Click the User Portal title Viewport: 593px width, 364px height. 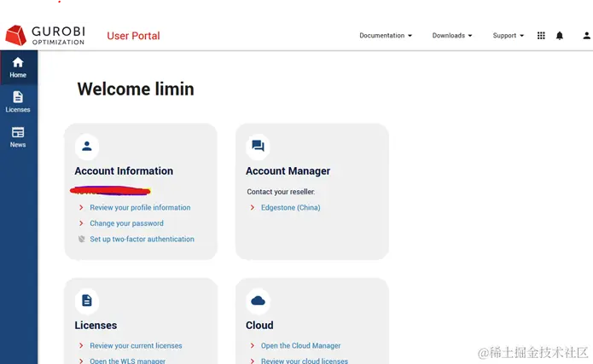(x=133, y=36)
